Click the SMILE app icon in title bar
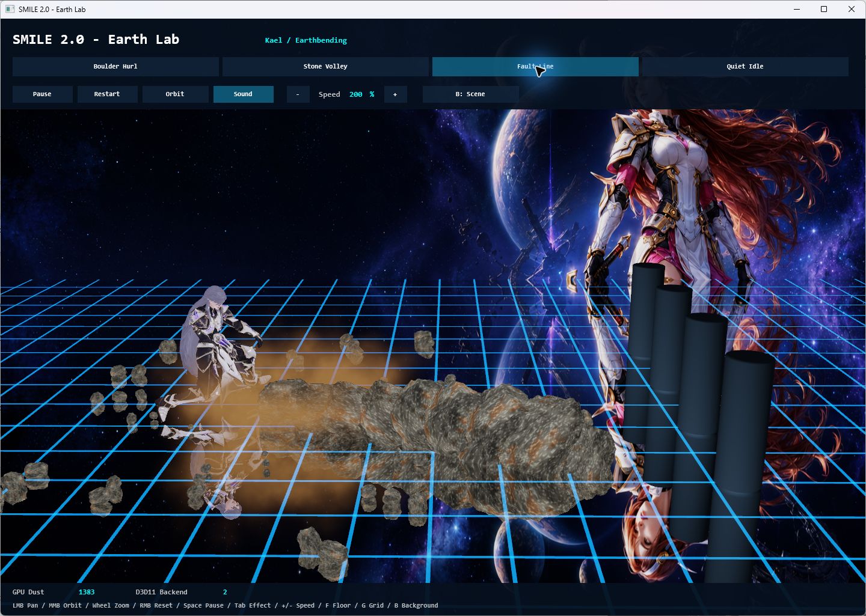This screenshot has height=616, width=866. point(10,9)
